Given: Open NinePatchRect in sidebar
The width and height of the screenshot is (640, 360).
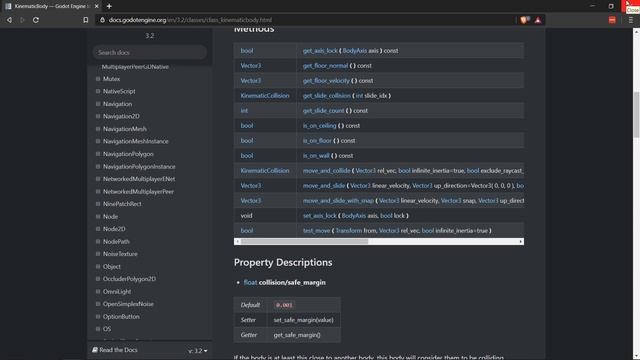Looking at the screenshot, I should (x=122, y=204).
